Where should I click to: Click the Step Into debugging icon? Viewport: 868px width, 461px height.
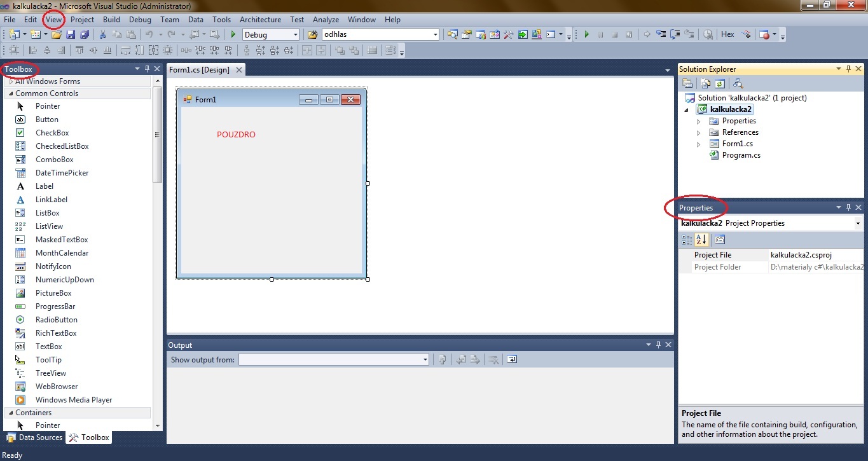[659, 34]
